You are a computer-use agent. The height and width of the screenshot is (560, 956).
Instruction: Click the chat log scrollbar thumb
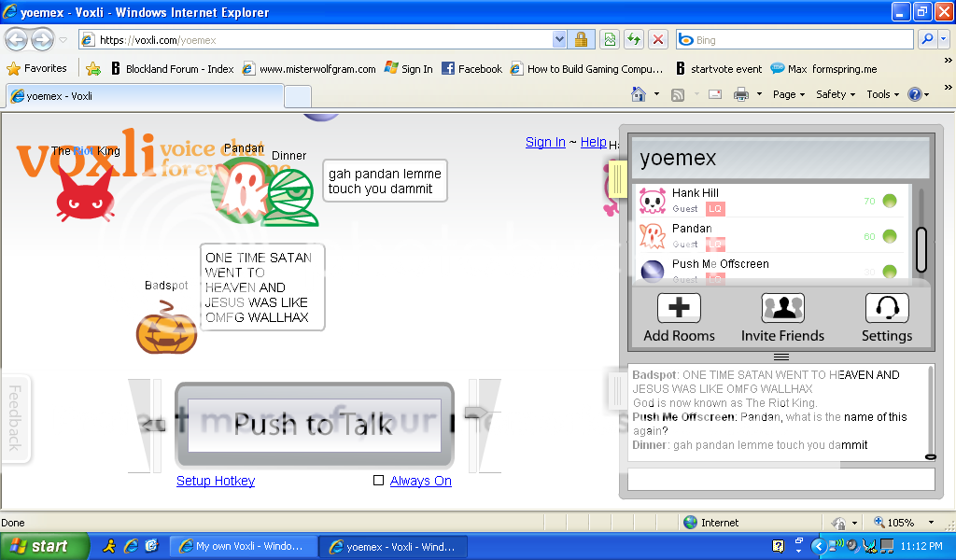pyautogui.click(x=931, y=456)
